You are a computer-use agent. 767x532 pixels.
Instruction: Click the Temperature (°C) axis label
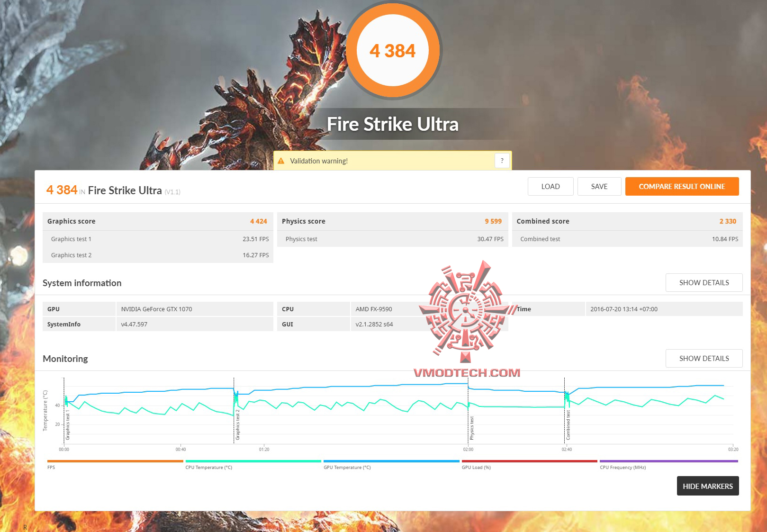[45, 410]
